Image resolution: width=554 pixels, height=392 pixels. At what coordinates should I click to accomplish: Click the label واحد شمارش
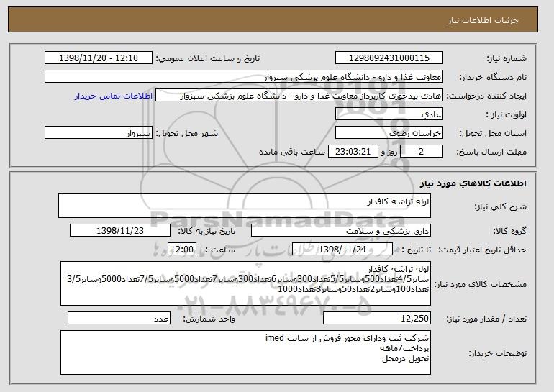click(209, 319)
